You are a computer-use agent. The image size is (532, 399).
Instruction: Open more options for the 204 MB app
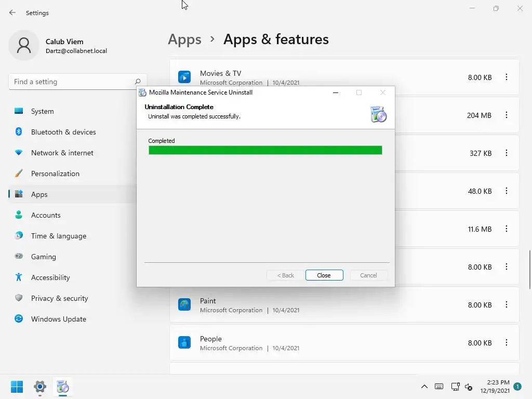pyautogui.click(x=506, y=115)
